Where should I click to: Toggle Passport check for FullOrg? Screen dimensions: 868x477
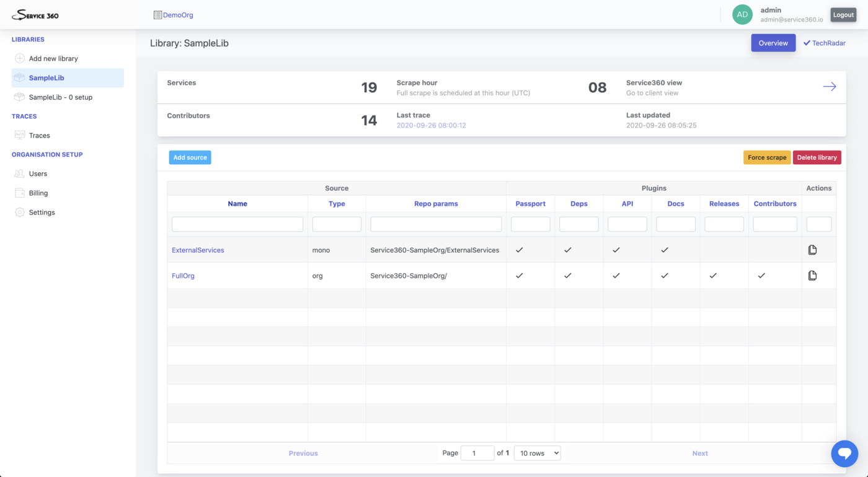tap(520, 275)
